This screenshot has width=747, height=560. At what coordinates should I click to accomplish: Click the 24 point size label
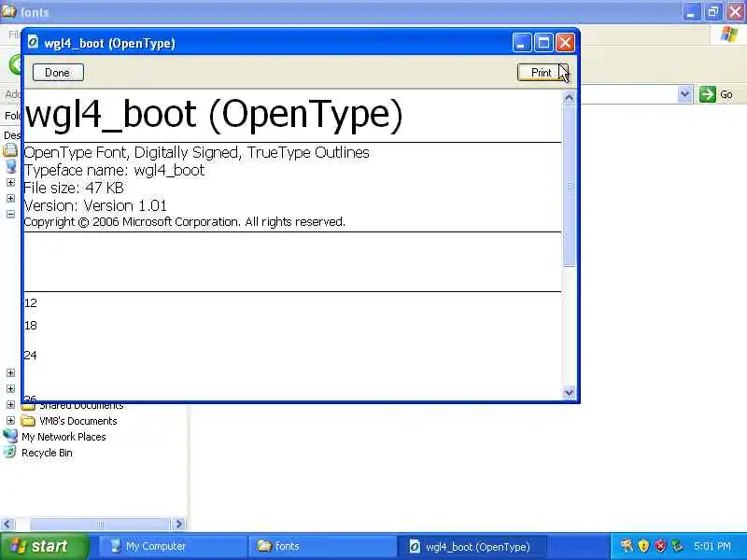pyautogui.click(x=31, y=356)
